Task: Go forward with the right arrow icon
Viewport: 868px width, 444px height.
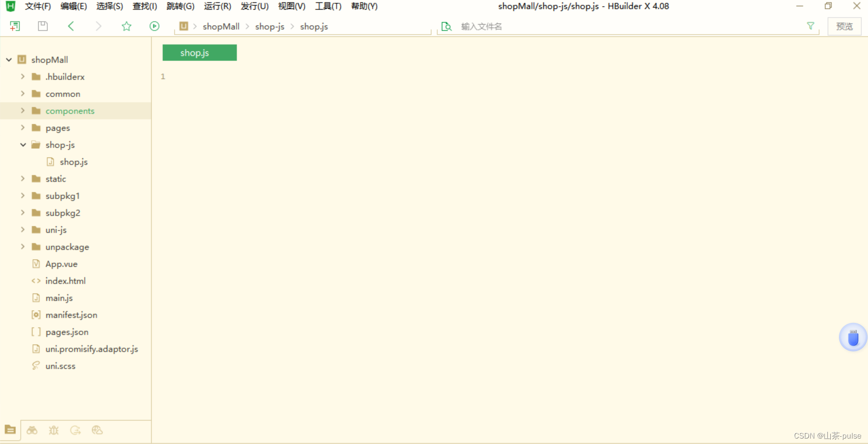Action: click(98, 26)
